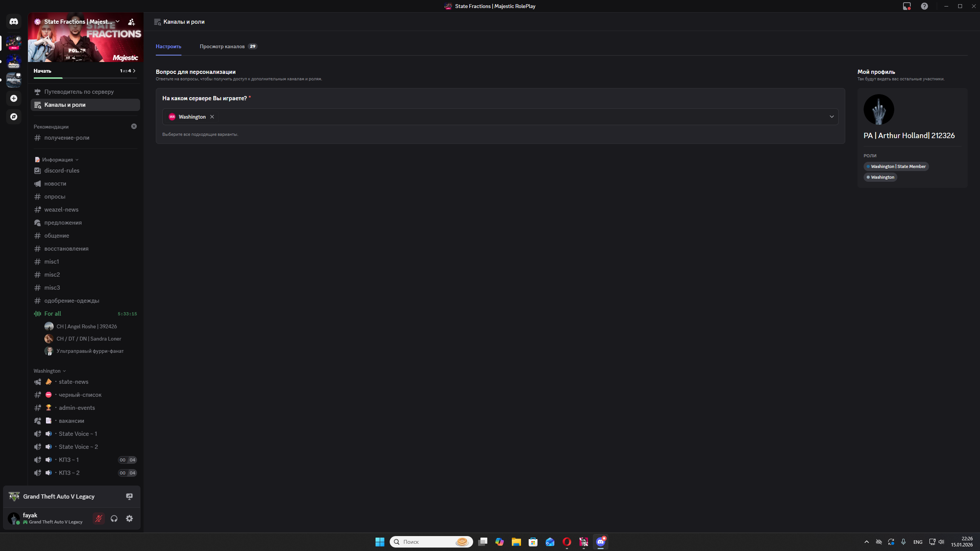Switch to Просмотр каналов tab
Viewport: 980px width, 551px height.
(222, 46)
